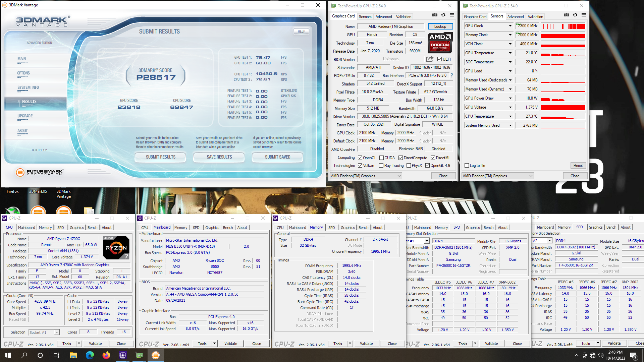
Task: Click the volume icon in system tray
Action: (x=600, y=355)
